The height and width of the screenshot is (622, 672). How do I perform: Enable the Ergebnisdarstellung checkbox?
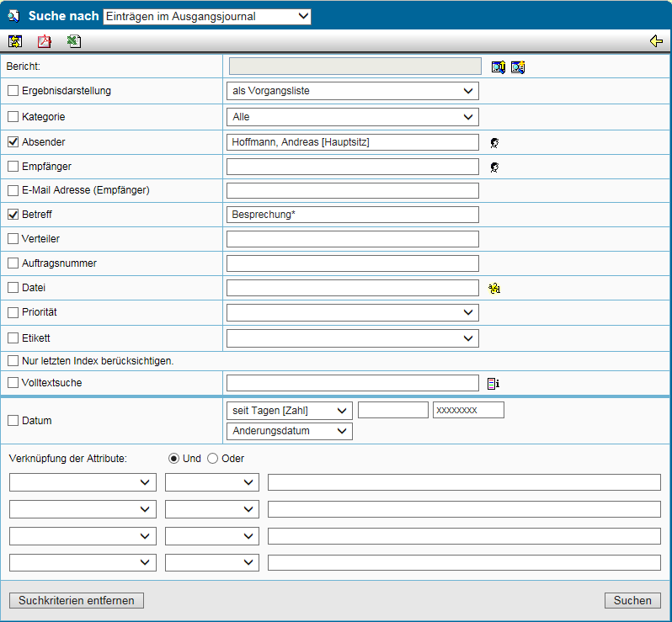pyautogui.click(x=13, y=91)
